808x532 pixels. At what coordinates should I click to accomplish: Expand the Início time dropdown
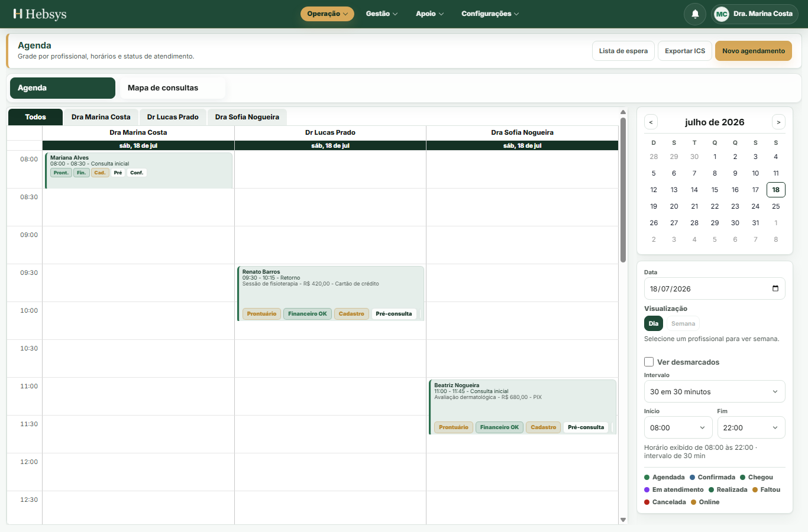678,427
